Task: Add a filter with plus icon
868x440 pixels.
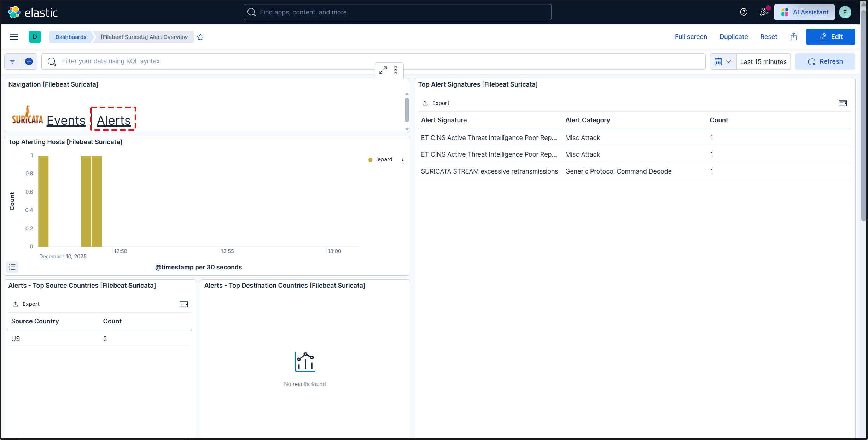Action: [x=29, y=61]
